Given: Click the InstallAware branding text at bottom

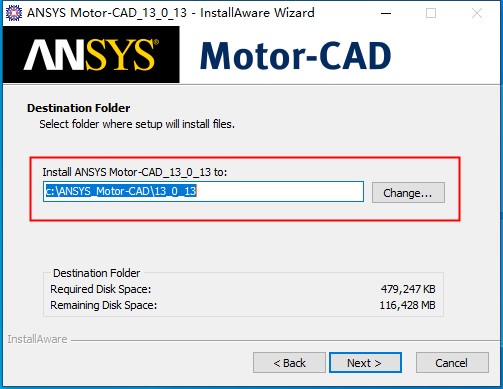Looking at the screenshot, I should (x=37, y=339).
